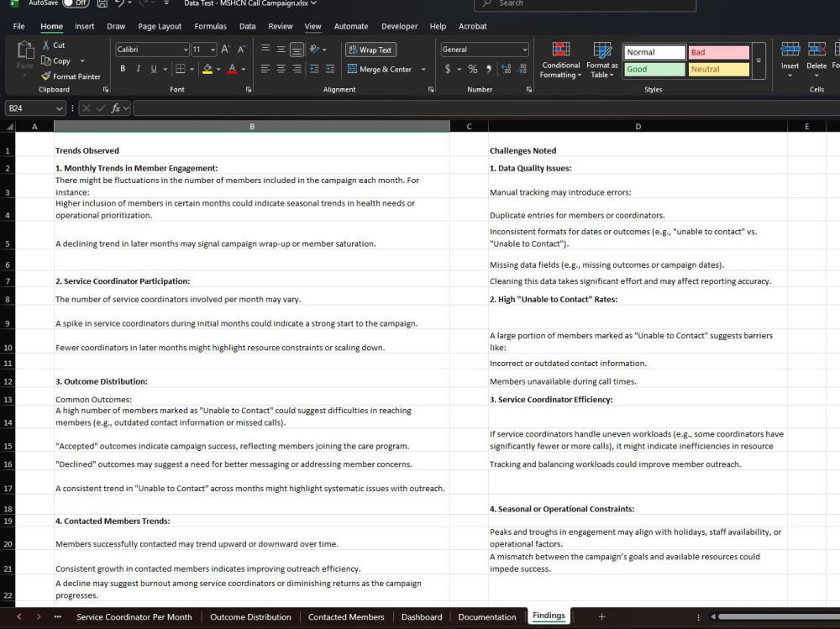Toggle the AutoSave switch

(76, 3)
